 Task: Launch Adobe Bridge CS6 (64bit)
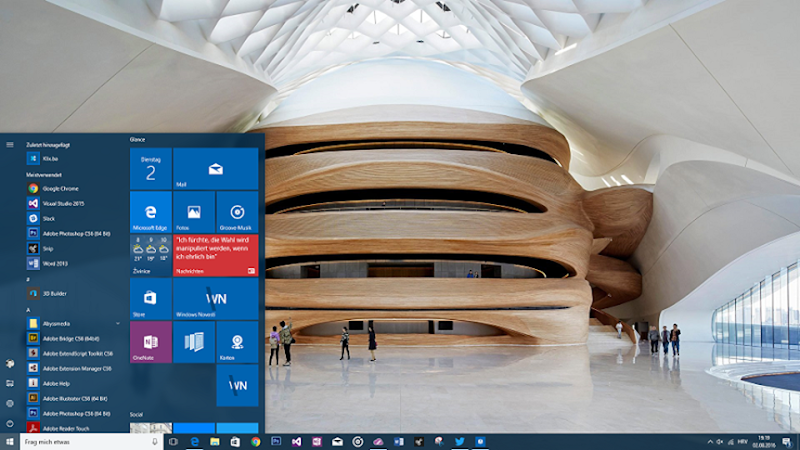click(73, 339)
